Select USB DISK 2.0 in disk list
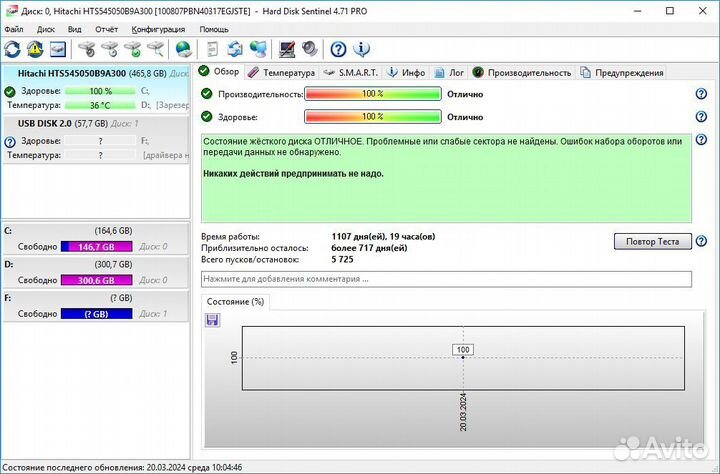Image resolution: width=720 pixels, height=474 pixels. [x=96, y=139]
